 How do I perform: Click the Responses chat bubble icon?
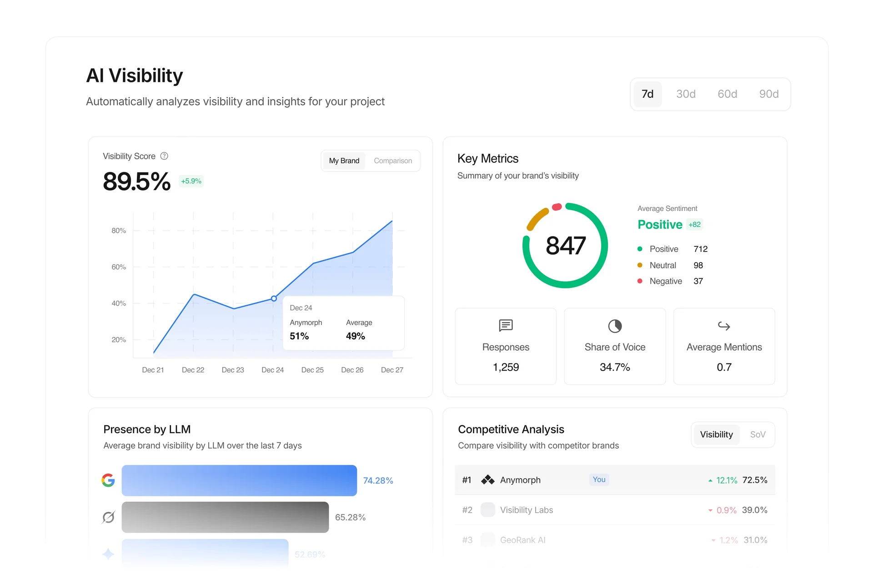click(506, 326)
